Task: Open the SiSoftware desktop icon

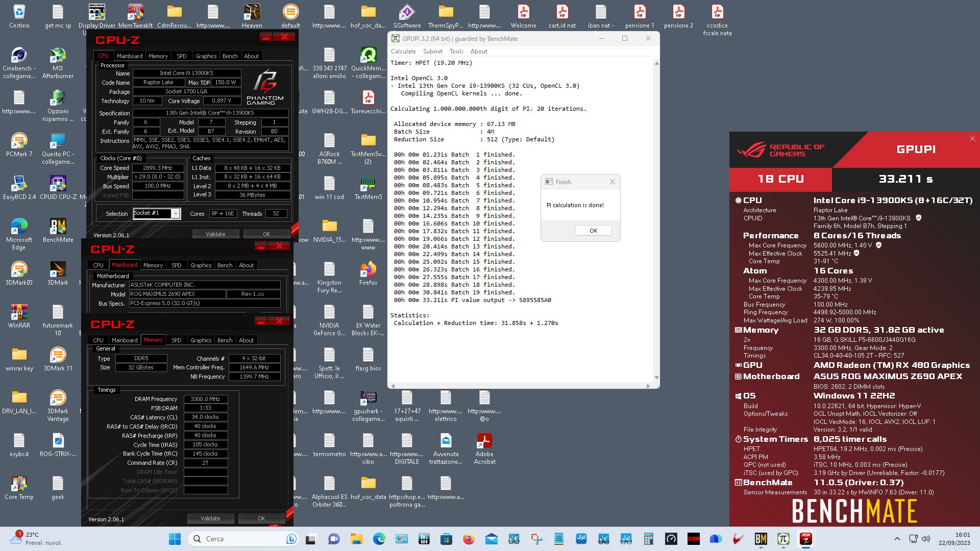Action: 407,16
